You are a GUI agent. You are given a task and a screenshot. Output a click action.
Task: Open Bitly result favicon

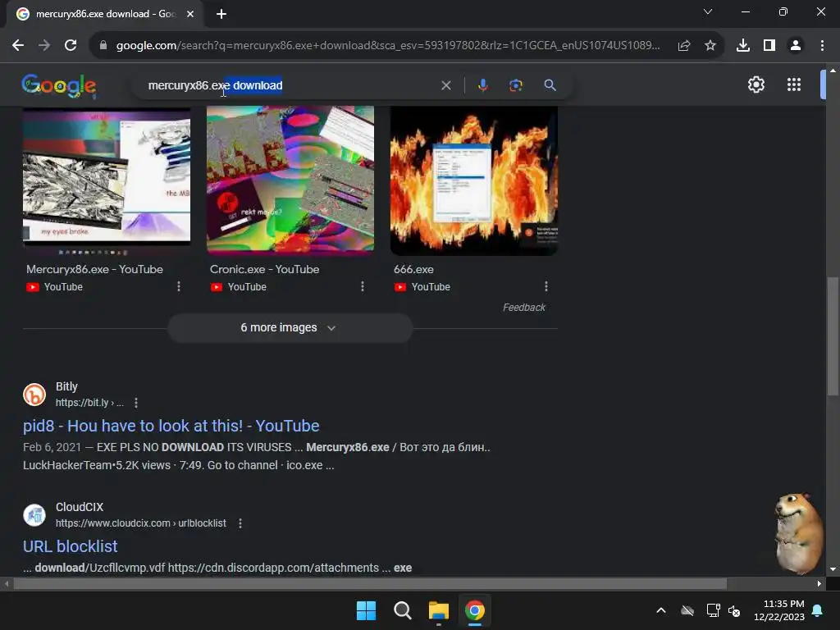[x=34, y=395]
